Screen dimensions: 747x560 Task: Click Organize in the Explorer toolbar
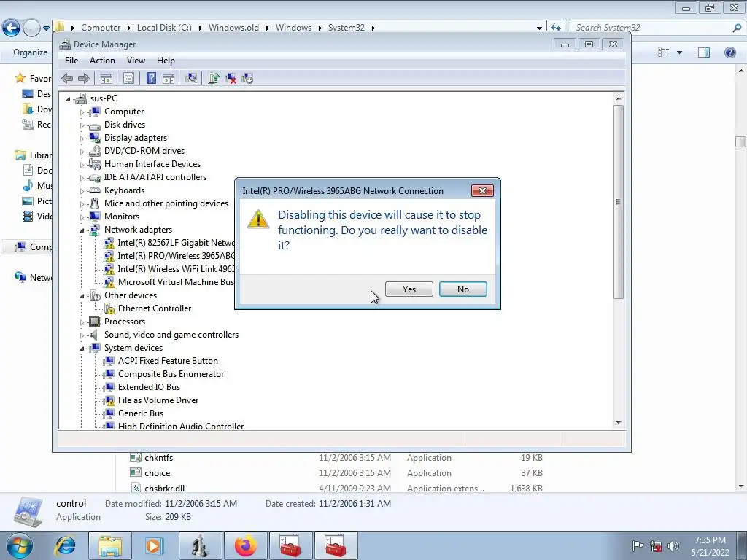31,52
